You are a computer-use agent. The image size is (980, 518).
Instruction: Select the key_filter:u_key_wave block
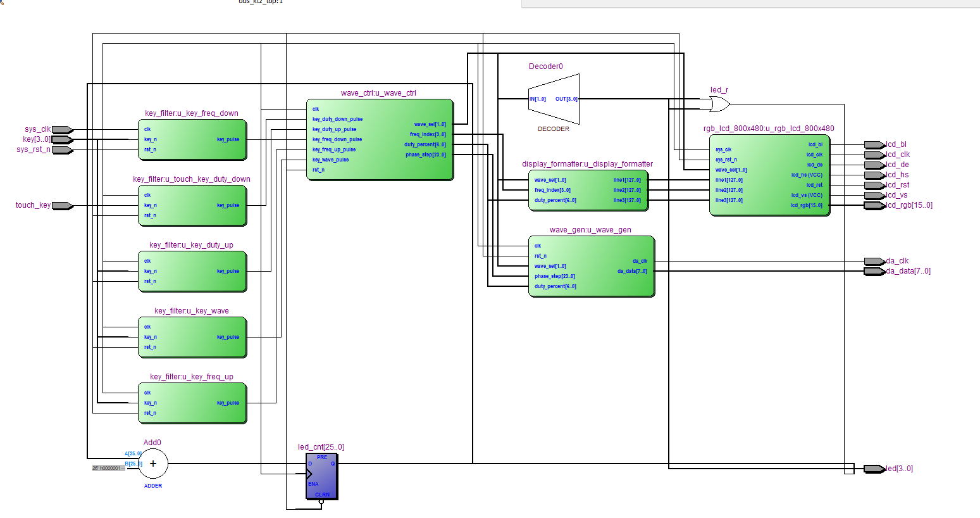[x=192, y=337]
